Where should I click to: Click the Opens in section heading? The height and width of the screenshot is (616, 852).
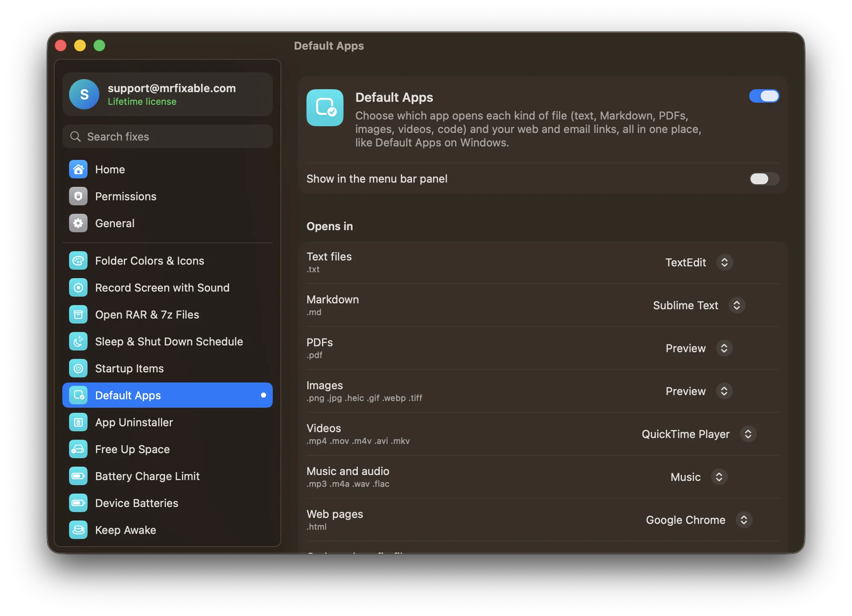(x=330, y=226)
